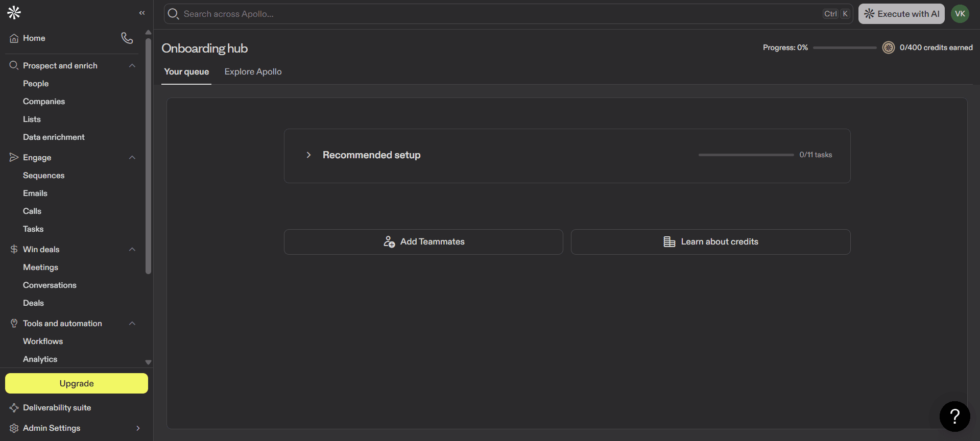Viewport: 980px width, 441px height.
Task: Open Data enrichment in the sidebar
Action: (x=54, y=137)
